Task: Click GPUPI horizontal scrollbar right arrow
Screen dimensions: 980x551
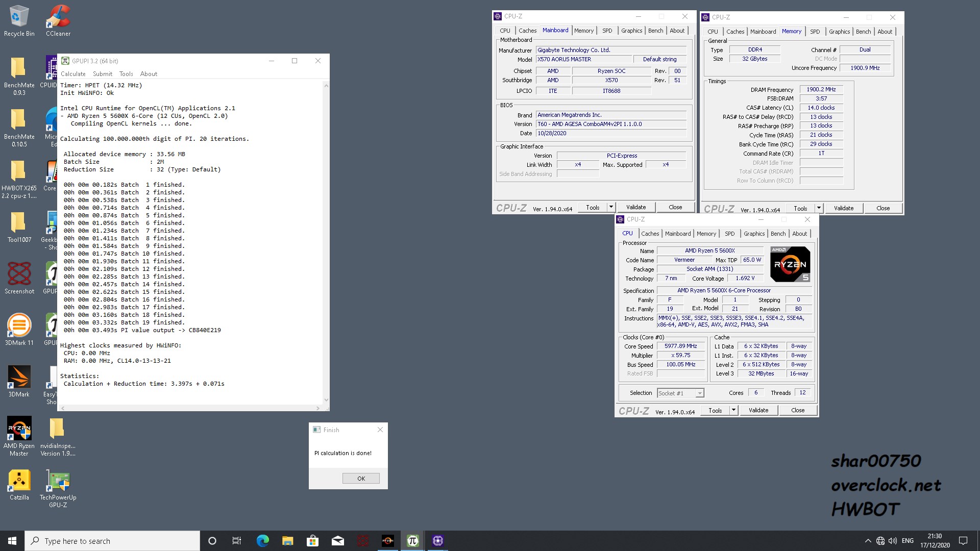Action: click(x=318, y=408)
